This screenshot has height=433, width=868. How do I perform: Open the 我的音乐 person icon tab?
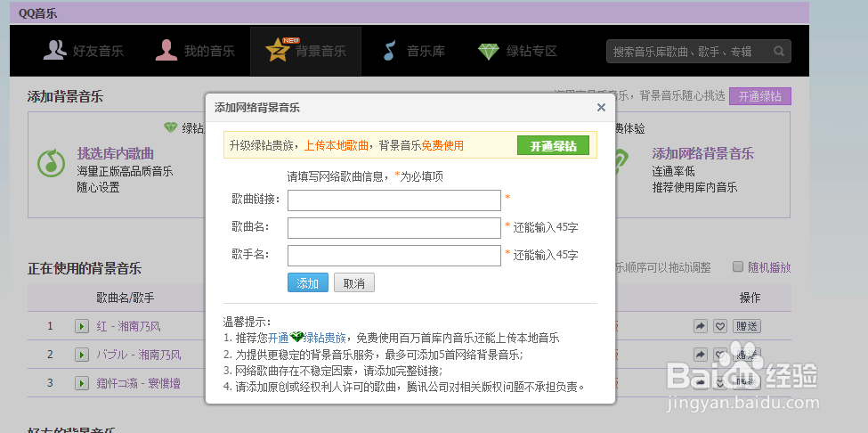[194, 51]
